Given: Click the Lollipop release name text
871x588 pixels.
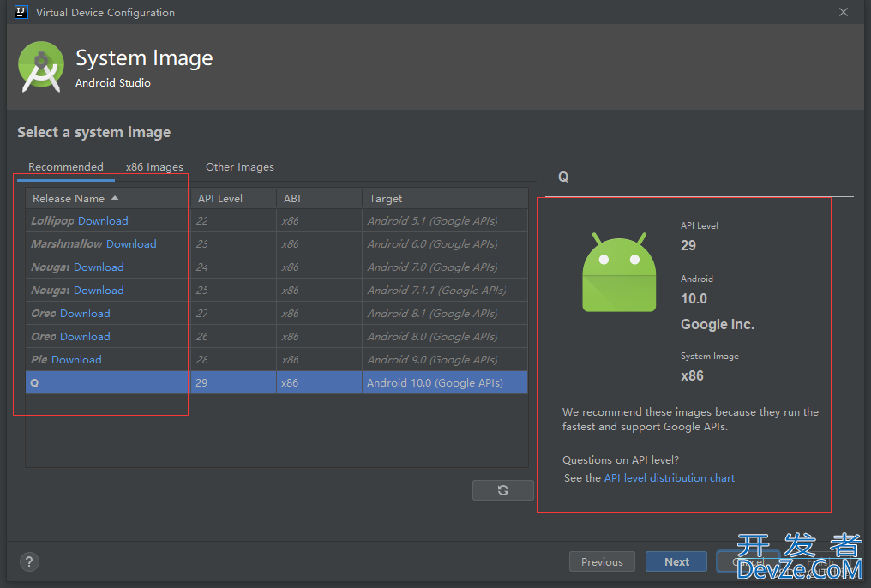Looking at the screenshot, I should coord(52,221).
